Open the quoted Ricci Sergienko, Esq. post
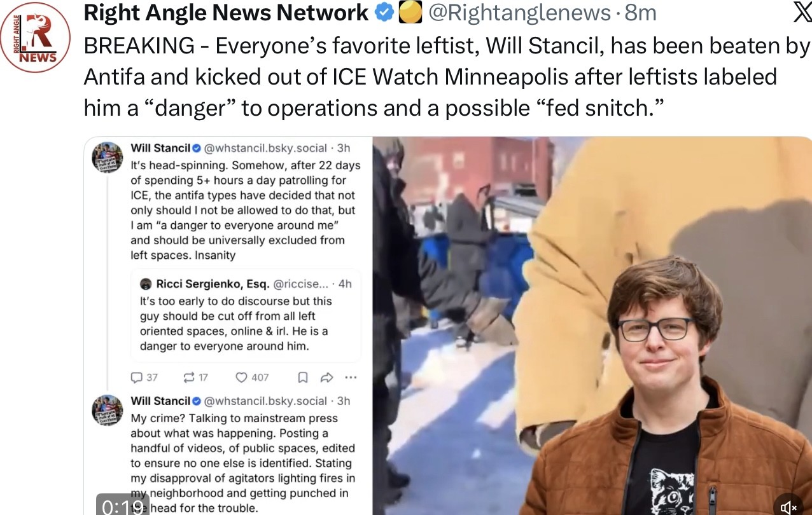 click(246, 315)
